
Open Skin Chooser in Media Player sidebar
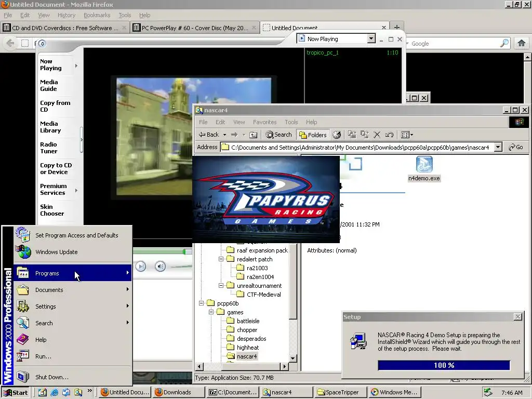tap(52, 210)
